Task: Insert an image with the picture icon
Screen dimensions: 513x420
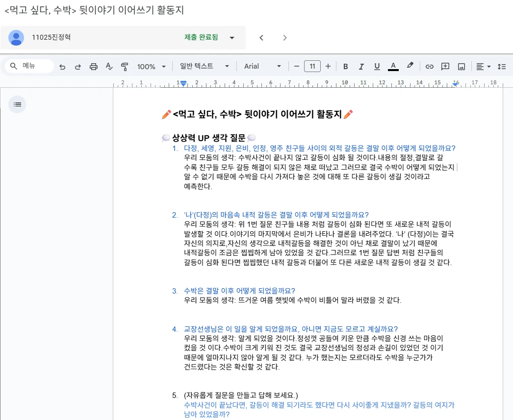Action: pyautogui.click(x=461, y=66)
